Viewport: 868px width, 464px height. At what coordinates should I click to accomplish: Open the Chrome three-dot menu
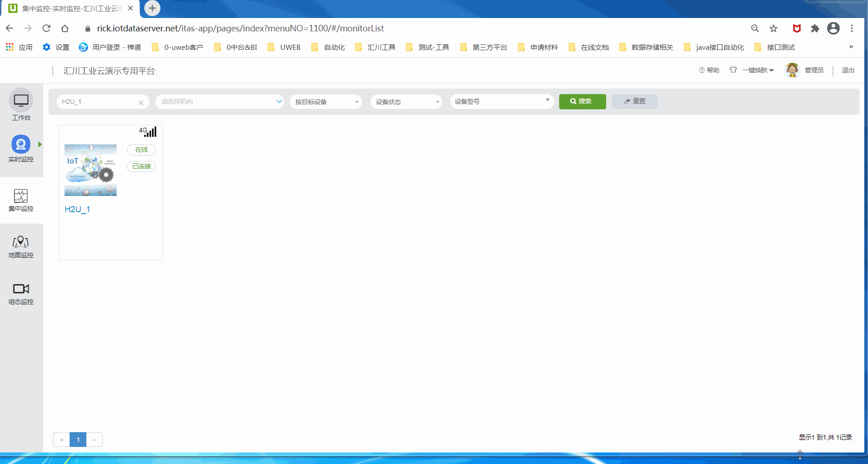tap(852, 29)
